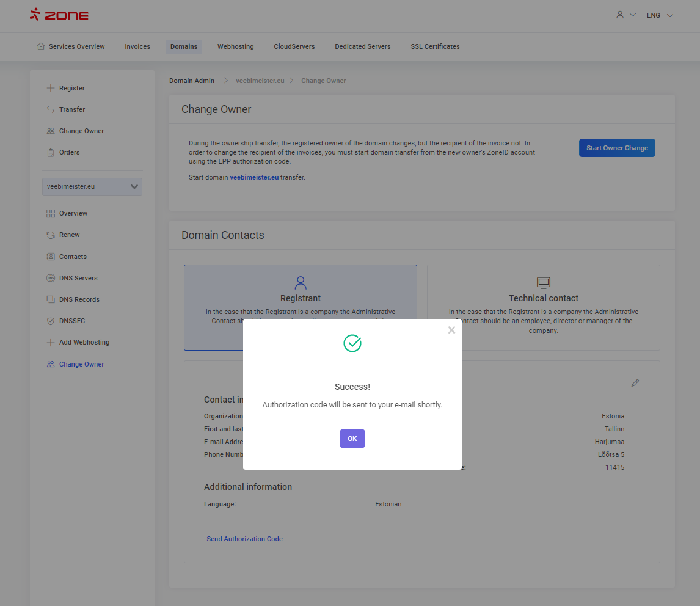
Task: Open the veebimeister.eu domain selector
Action: click(x=92, y=187)
